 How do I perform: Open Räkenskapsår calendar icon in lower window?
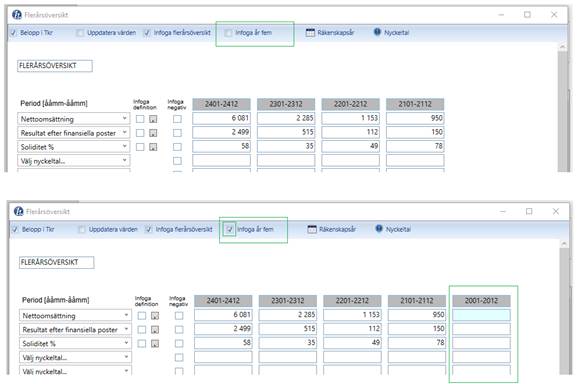click(312, 229)
